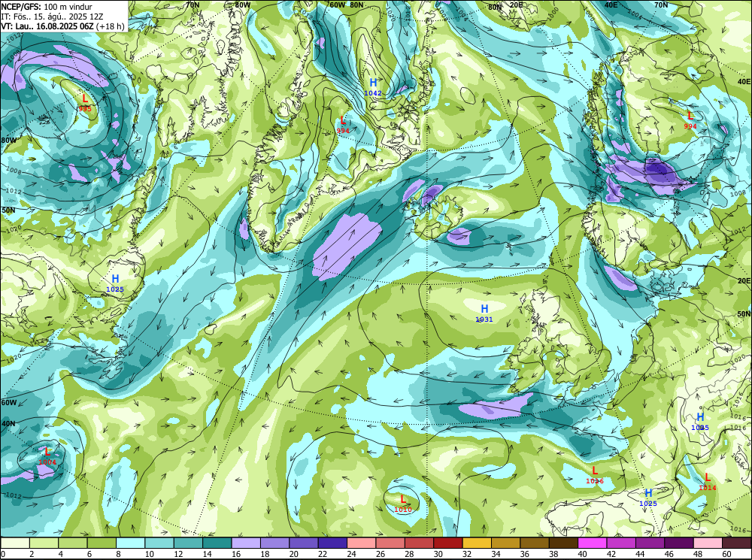Pick the legend swatch between 32 and 34
Viewport: 752px width, 560px height.
pyautogui.click(x=477, y=543)
